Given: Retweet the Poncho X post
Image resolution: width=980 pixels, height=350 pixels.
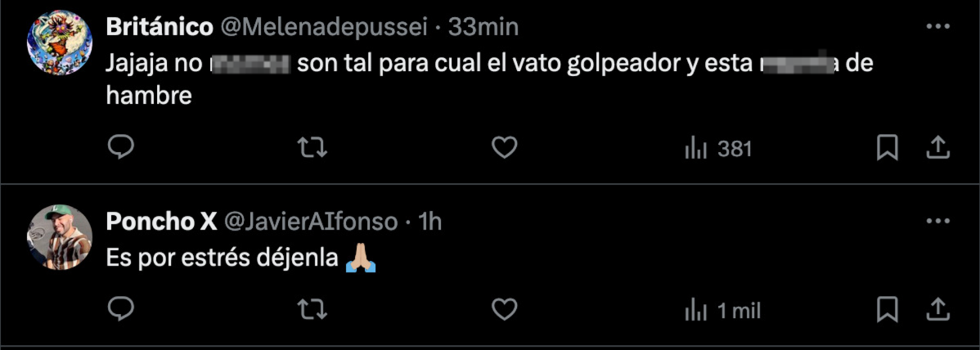Looking at the screenshot, I should [x=312, y=309].
